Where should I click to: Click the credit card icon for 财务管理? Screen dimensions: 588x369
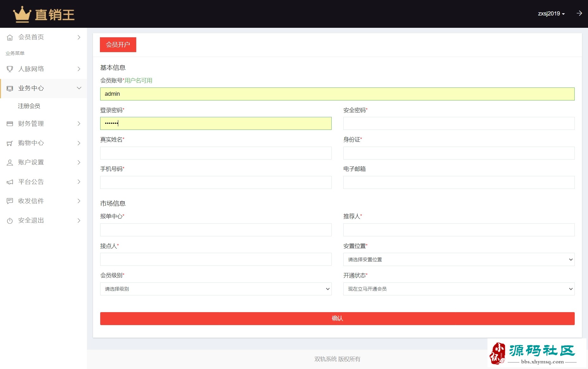tap(10, 124)
